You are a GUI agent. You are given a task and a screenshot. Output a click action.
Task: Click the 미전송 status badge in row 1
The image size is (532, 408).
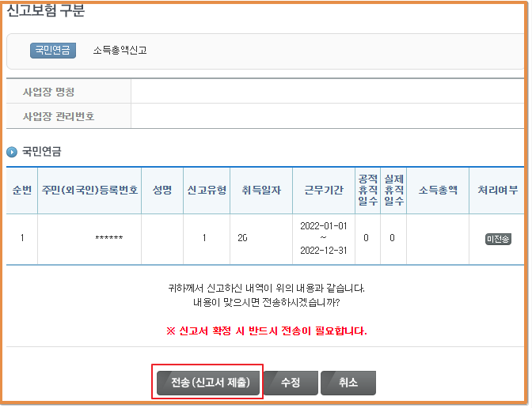pos(498,240)
